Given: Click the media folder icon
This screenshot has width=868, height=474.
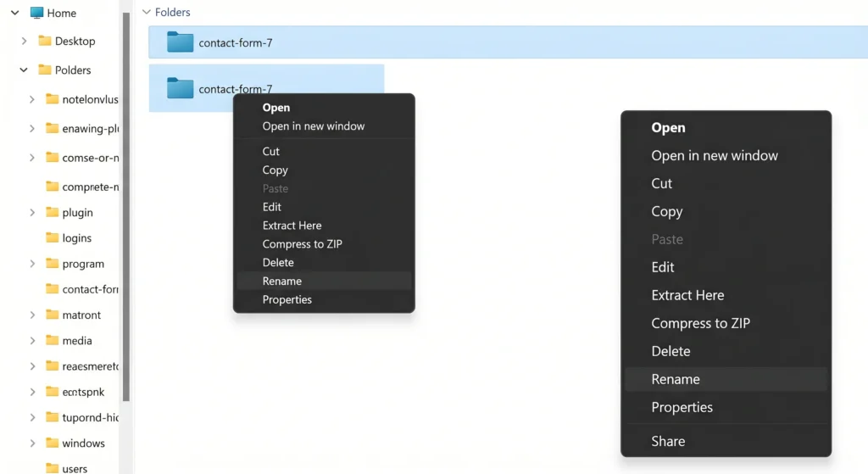Looking at the screenshot, I should (52, 341).
